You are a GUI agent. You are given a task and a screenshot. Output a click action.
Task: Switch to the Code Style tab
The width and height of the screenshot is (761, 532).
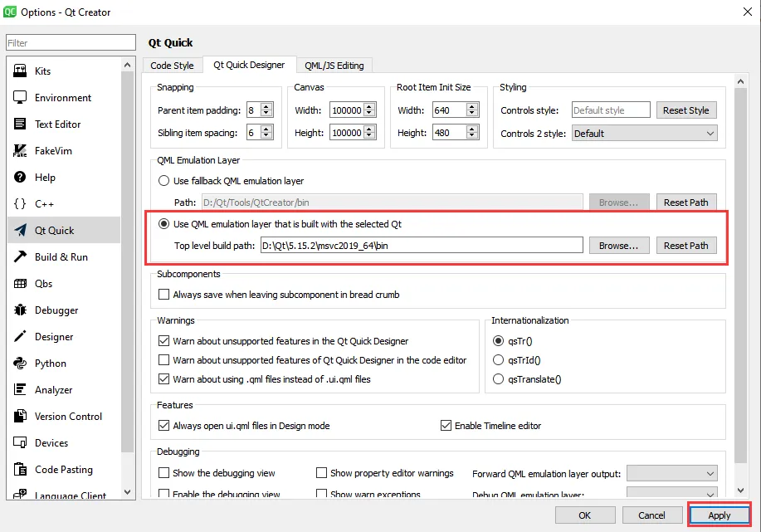point(172,65)
